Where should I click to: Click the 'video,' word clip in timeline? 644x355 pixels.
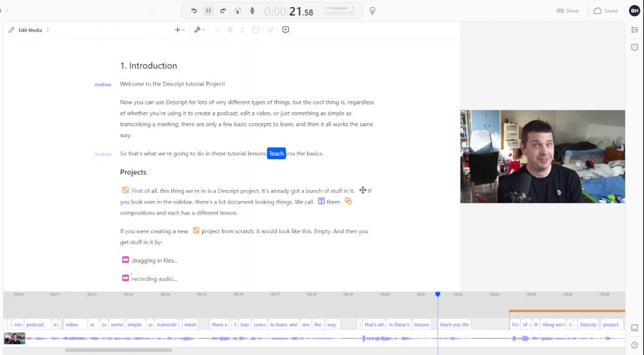75,325
